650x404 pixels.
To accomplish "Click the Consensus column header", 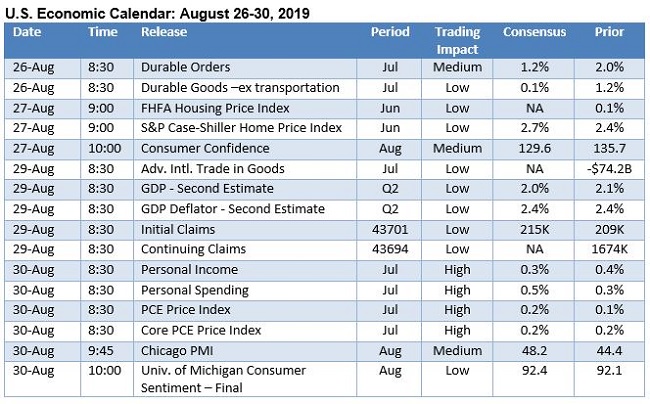I will [x=534, y=32].
